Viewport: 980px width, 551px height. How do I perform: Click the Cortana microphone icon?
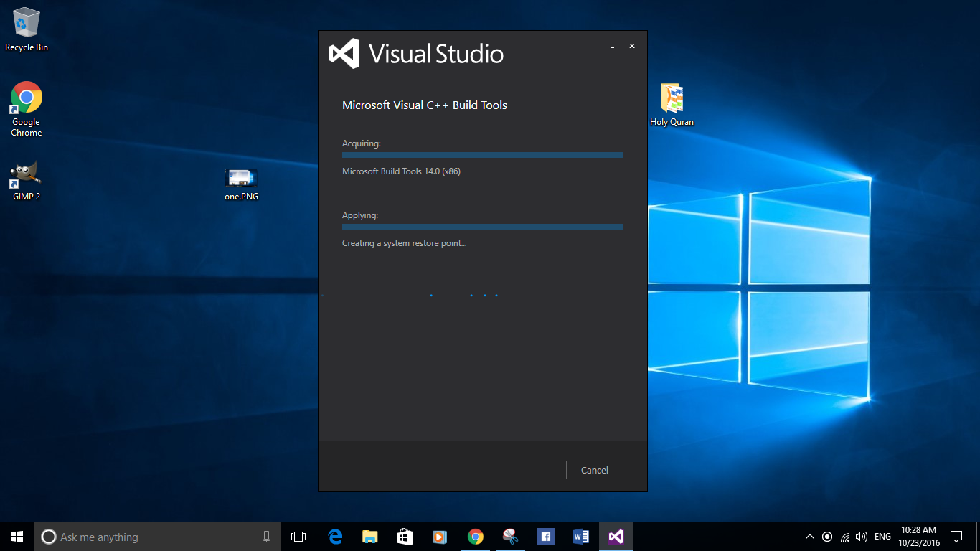(266, 537)
